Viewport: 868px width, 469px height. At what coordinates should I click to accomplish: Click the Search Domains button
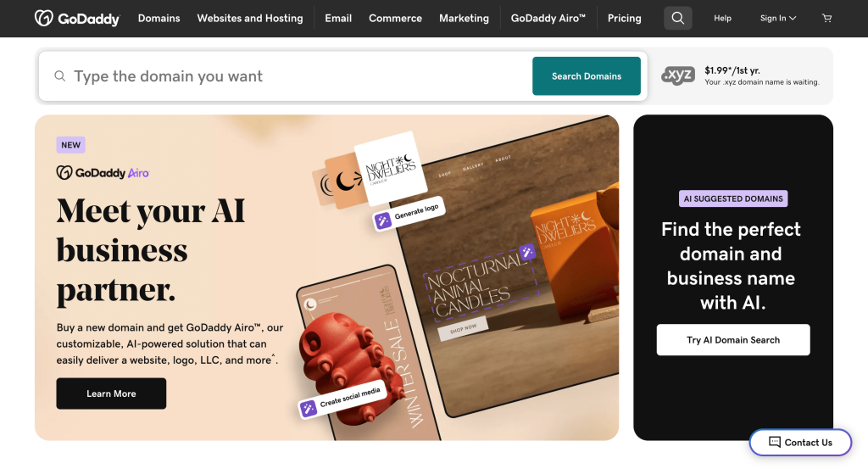tap(587, 75)
